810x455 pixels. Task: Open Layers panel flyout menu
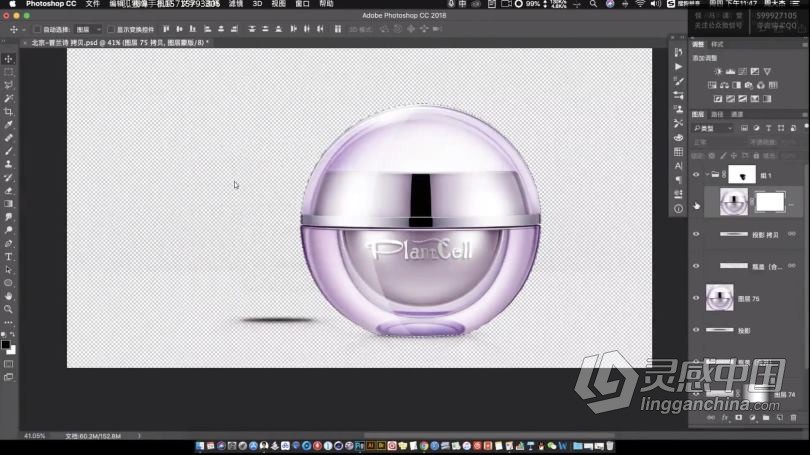pyautogui.click(x=805, y=115)
